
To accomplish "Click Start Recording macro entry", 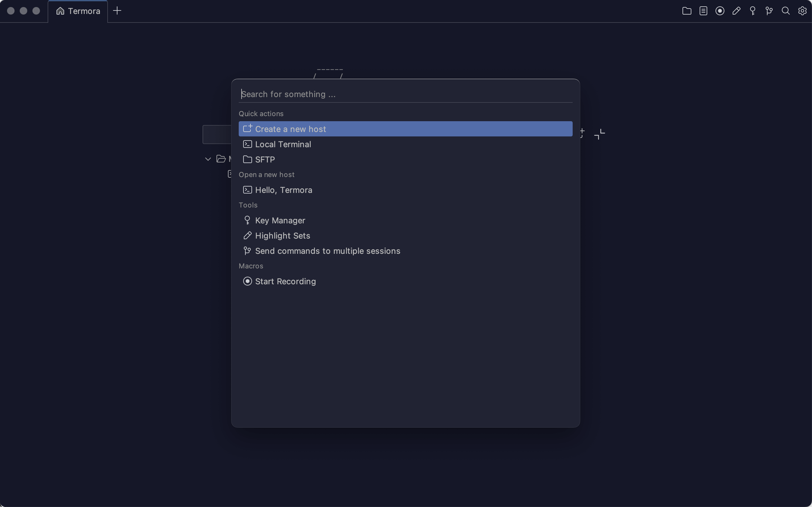I will tap(285, 281).
